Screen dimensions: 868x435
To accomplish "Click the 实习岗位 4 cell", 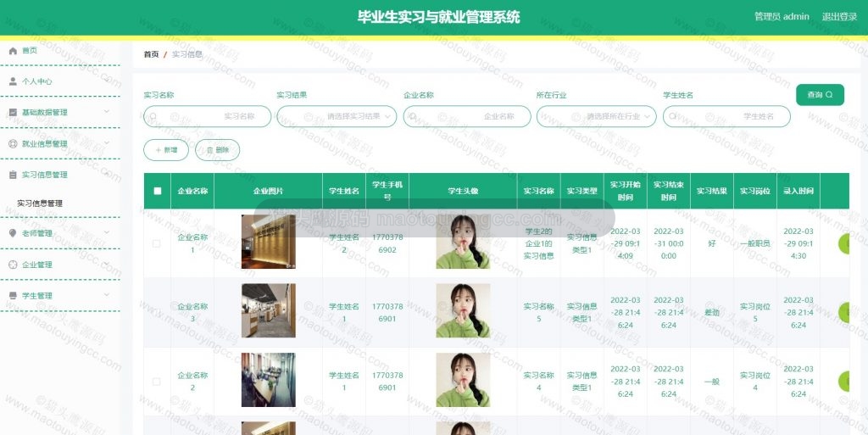I will pyautogui.click(x=755, y=382).
